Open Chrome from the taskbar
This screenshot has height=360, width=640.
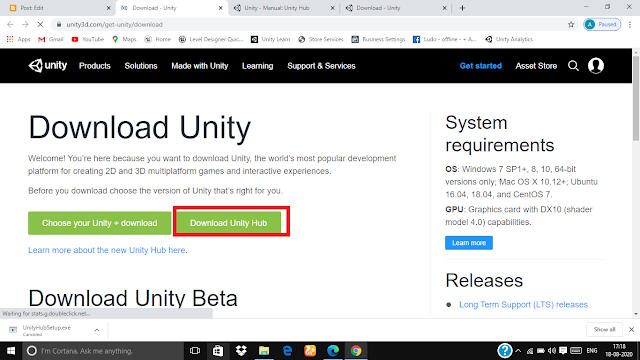coord(356,351)
